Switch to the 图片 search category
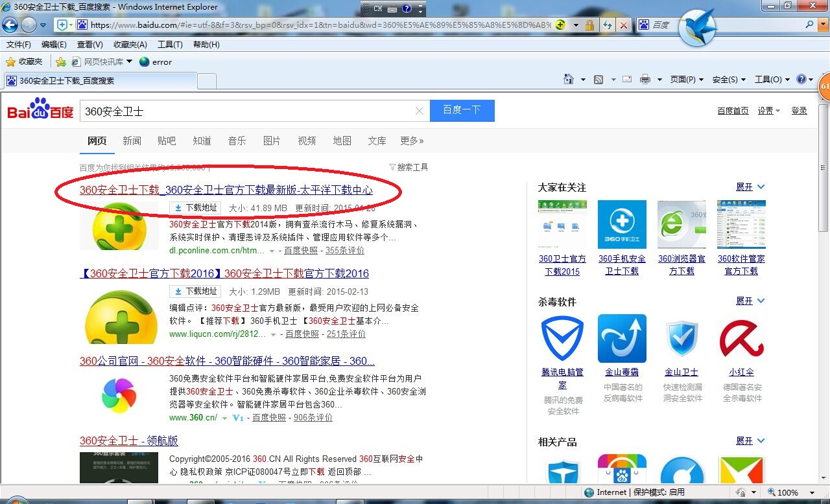This screenshot has width=830, height=504. pos(272,141)
